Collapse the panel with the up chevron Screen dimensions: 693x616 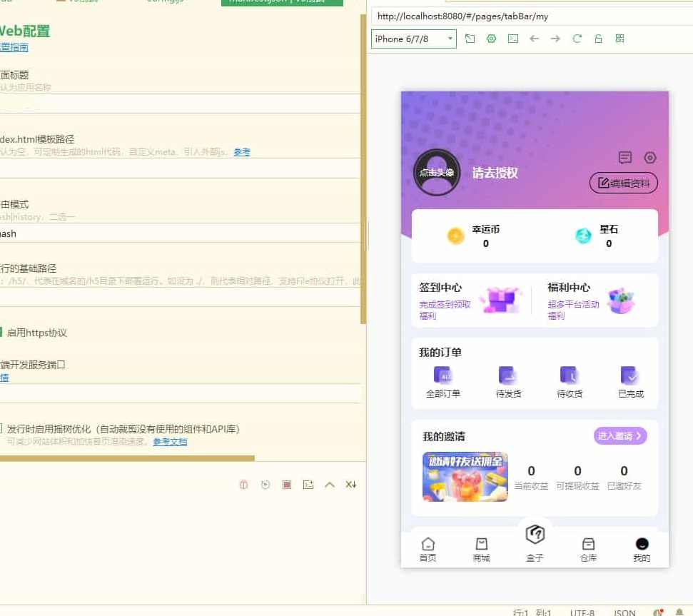pyautogui.click(x=330, y=484)
